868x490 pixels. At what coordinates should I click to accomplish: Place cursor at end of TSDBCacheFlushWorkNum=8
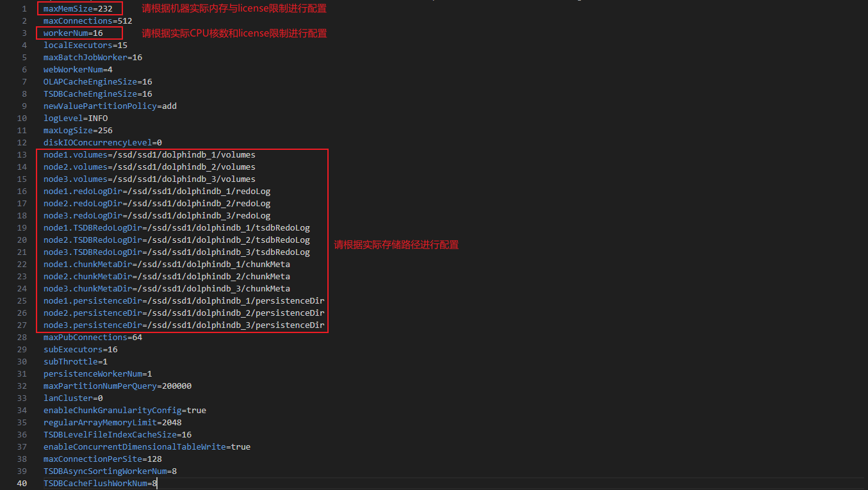[x=157, y=484]
